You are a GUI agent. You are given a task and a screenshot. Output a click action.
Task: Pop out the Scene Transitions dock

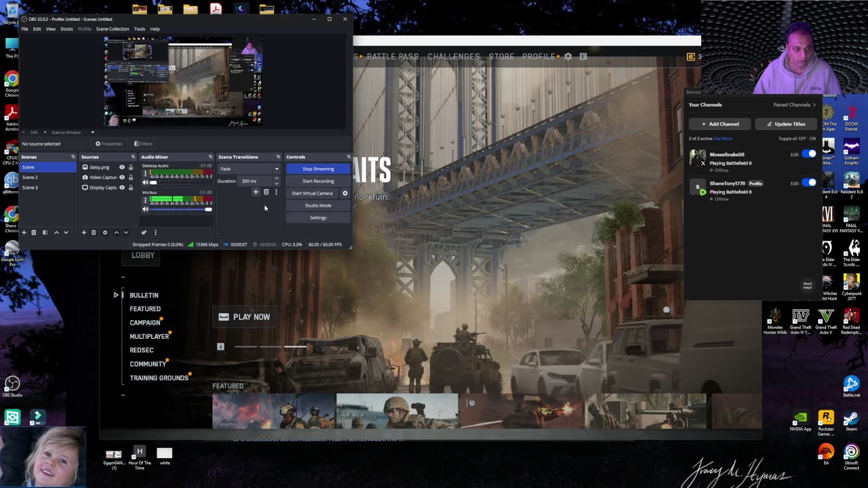(x=278, y=157)
